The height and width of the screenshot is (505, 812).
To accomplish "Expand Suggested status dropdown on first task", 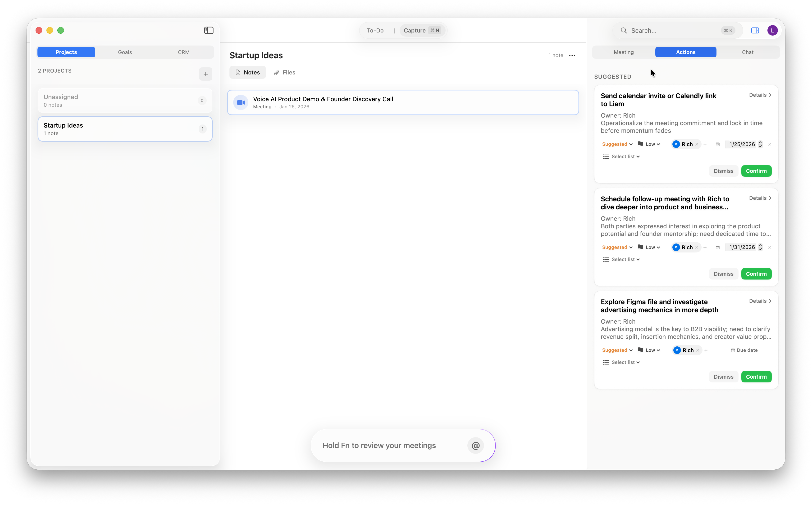I will [617, 144].
